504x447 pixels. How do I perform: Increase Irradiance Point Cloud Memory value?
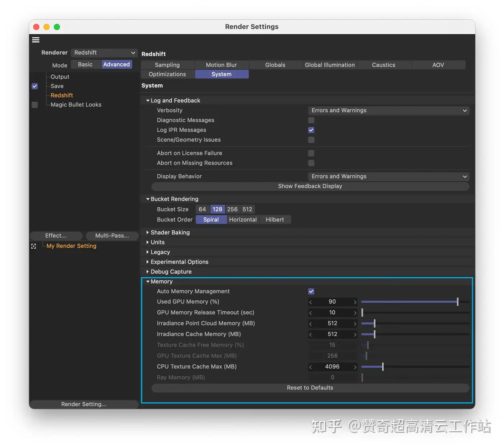[x=355, y=324]
